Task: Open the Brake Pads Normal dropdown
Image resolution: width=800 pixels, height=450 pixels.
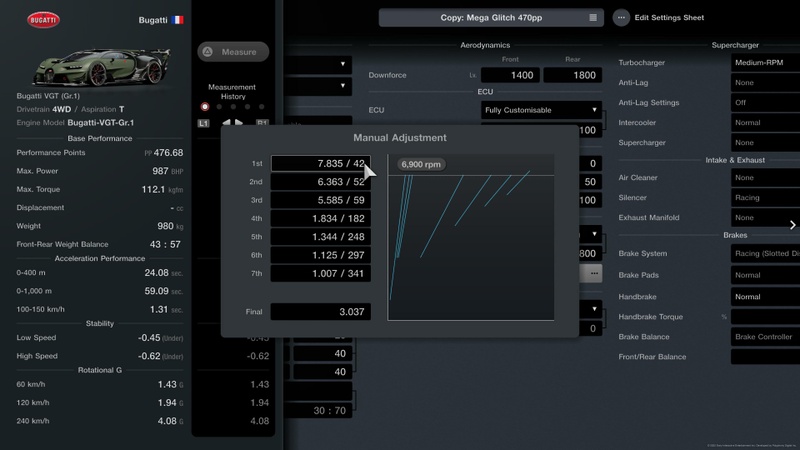Action: coord(765,274)
